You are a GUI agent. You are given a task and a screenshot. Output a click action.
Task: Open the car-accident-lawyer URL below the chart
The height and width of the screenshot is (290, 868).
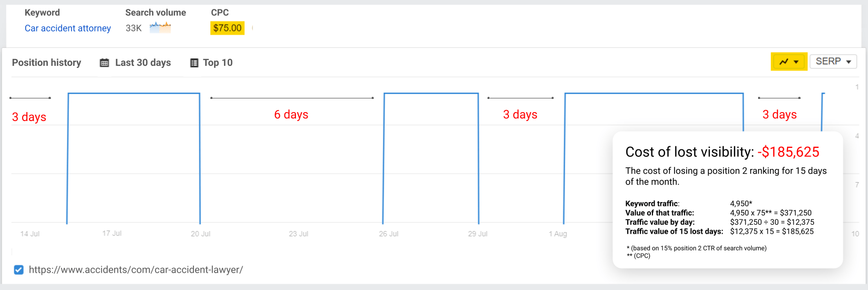pyautogui.click(x=136, y=270)
